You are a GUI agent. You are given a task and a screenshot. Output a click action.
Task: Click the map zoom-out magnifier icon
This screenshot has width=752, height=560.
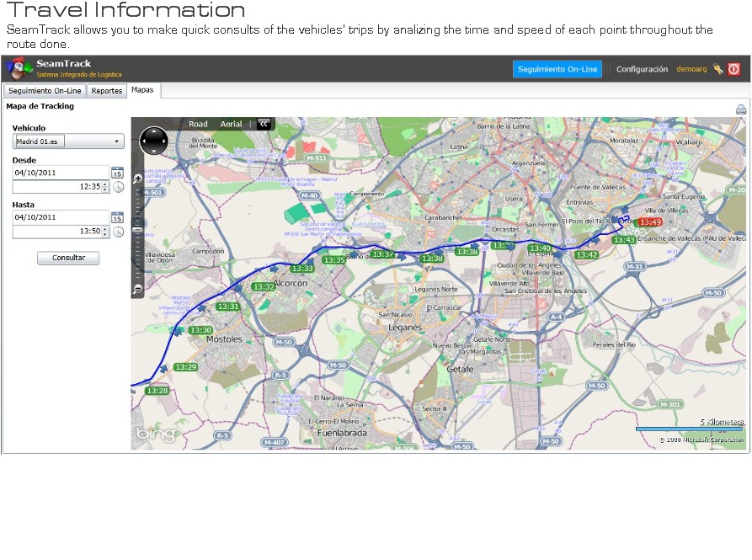coord(138,289)
